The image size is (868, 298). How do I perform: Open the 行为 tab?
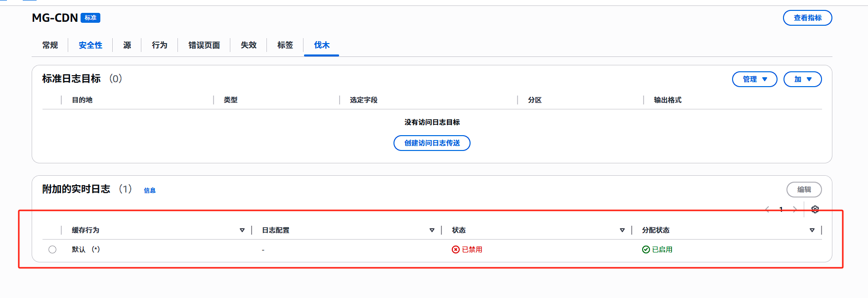(159, 45)
